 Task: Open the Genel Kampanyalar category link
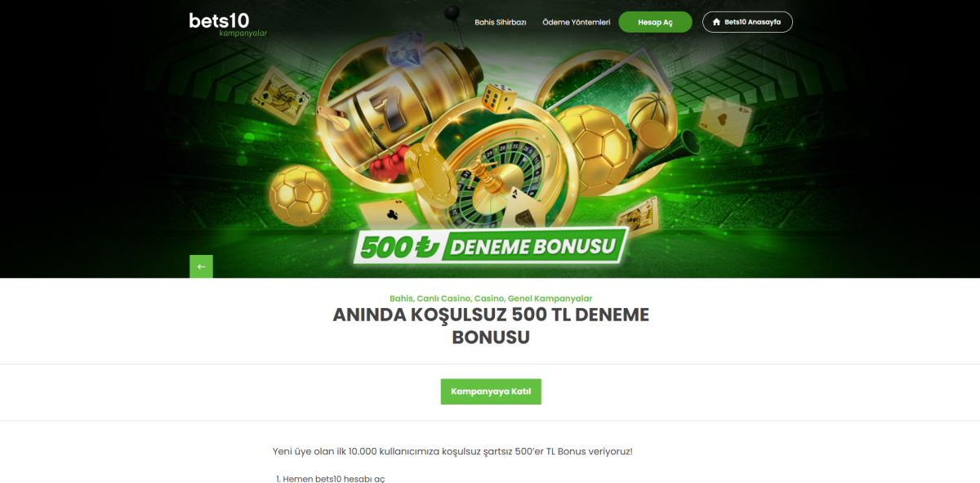(x=550, y=298)
